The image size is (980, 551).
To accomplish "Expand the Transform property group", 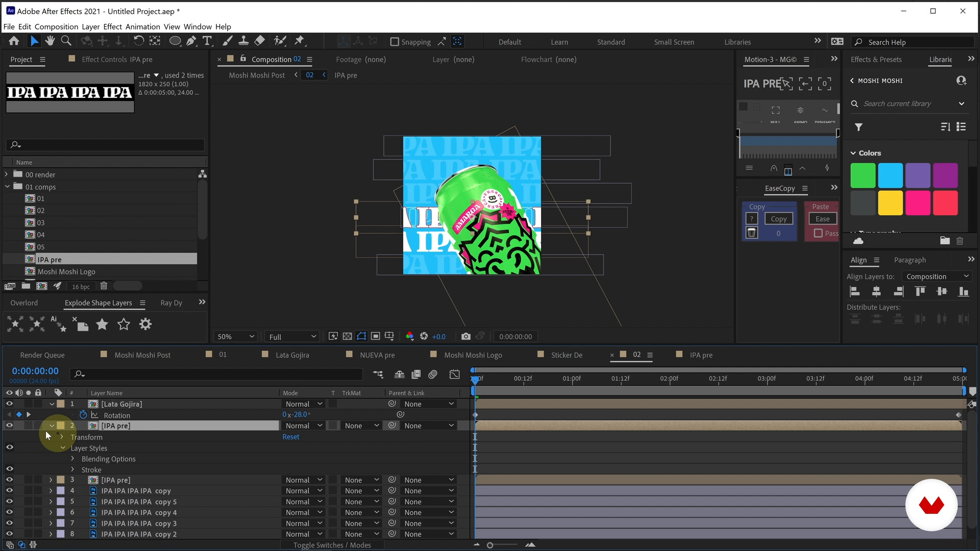I will 62,437.
